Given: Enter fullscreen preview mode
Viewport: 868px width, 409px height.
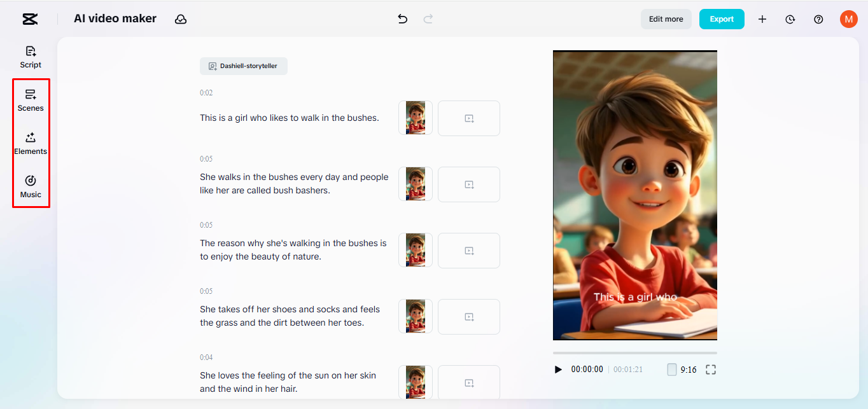Looking at the screenshot, I should click(x=711, y=369).
